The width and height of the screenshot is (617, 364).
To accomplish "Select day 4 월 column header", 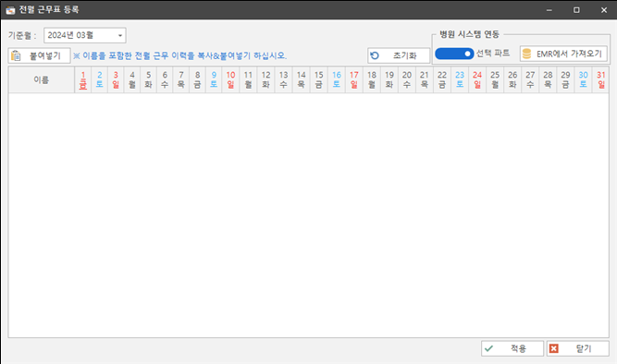I will point(132,79).
